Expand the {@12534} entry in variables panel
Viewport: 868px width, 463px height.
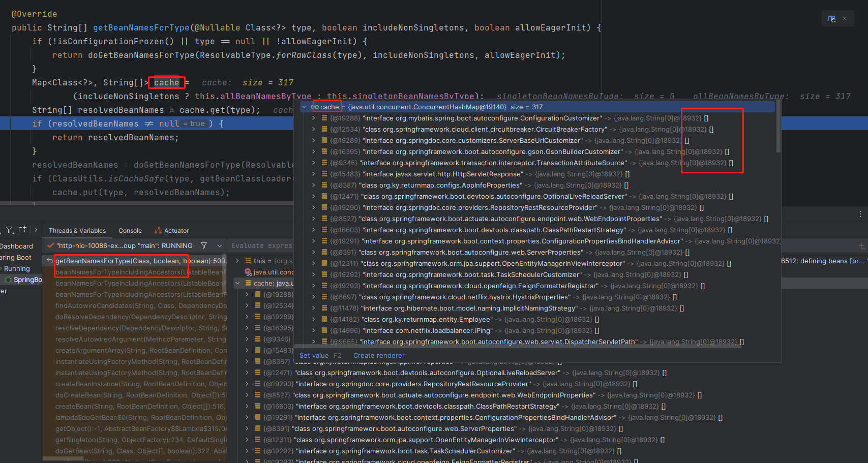coord(247,305)
